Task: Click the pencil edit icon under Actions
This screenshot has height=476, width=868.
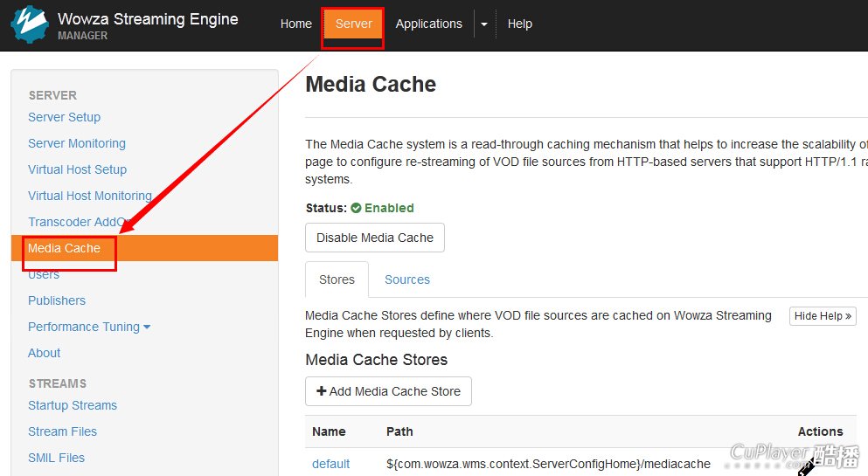Action: click(x=806, y=467)
